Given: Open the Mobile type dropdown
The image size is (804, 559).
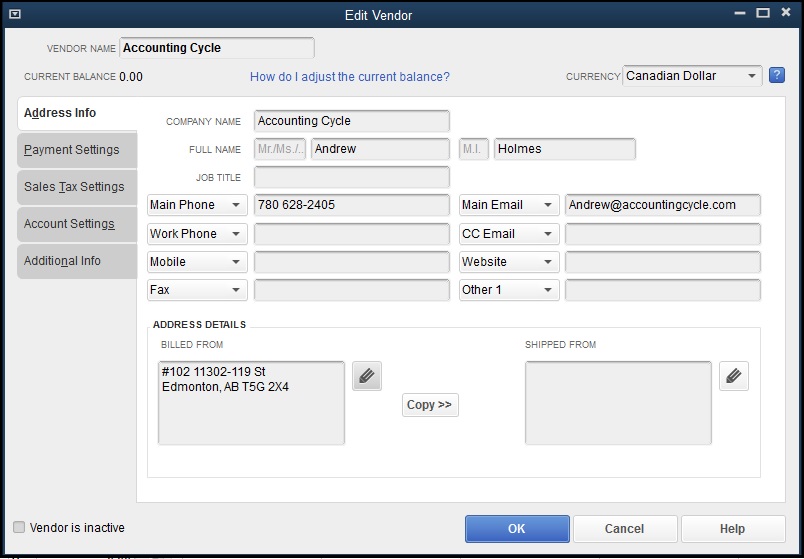Looking at the screenshot, I should (x=197, y=262).
